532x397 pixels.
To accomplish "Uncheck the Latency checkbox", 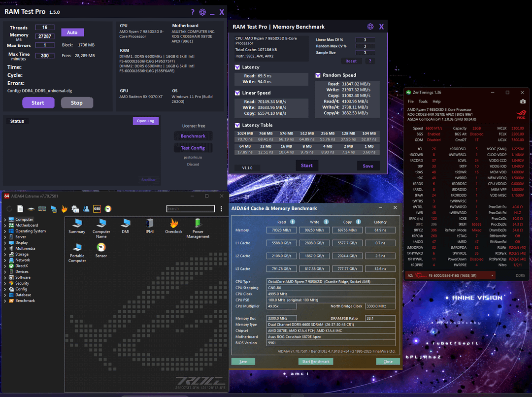I will tap(237, 67).
